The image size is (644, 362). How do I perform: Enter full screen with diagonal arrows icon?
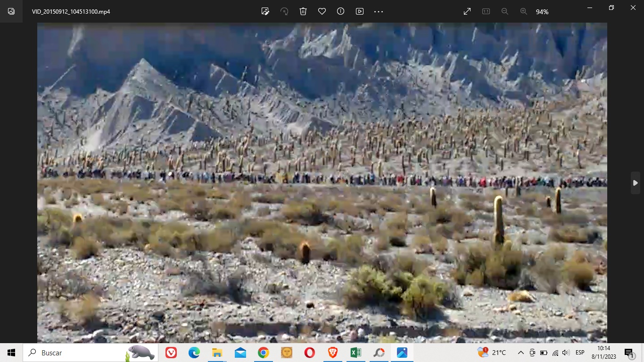click(467, 11)
